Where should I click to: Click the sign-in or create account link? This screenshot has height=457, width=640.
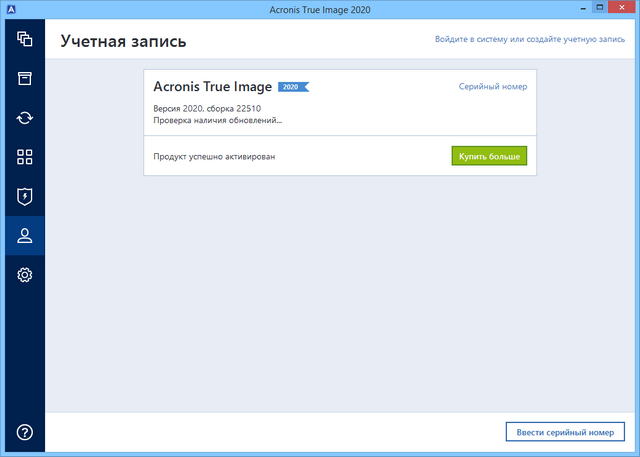click(530, 39)
